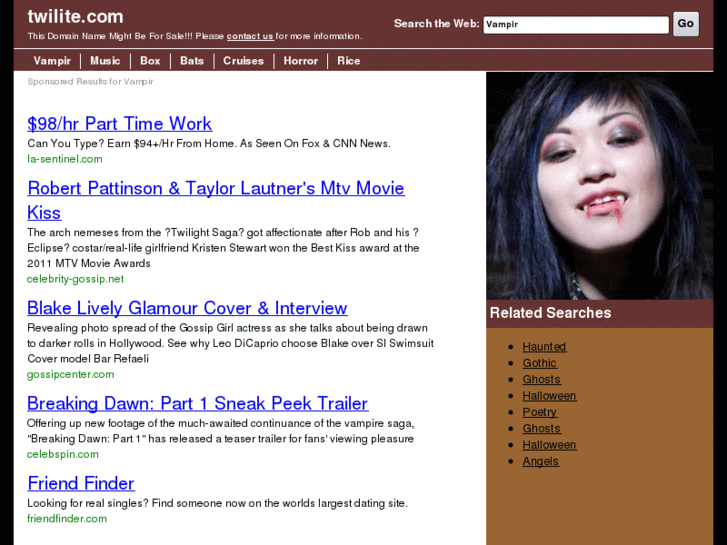727x545 pixels.
Task: Click the 'Offering up new footage' description
Action: (x=221, y=431)
